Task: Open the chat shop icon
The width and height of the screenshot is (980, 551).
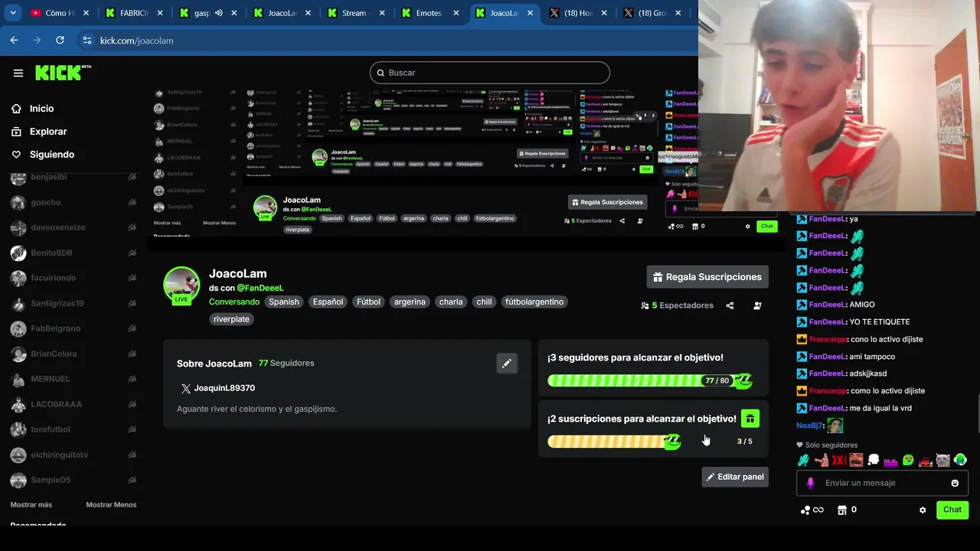Action: click(x=842, y=510)
